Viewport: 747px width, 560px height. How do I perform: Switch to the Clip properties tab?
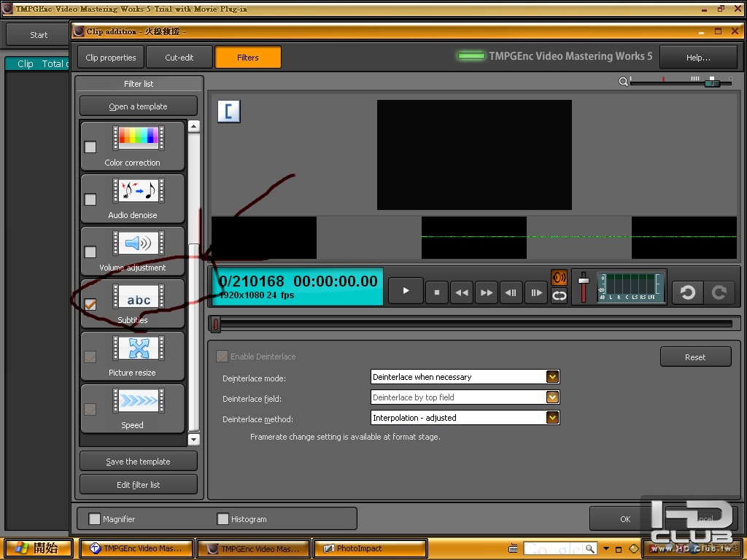click(110, 58)
